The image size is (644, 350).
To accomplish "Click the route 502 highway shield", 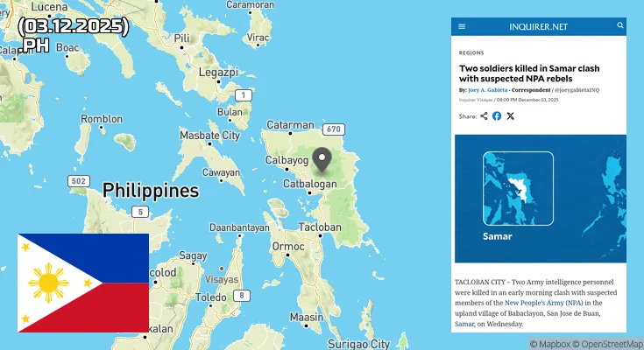I will coord(79,181).
